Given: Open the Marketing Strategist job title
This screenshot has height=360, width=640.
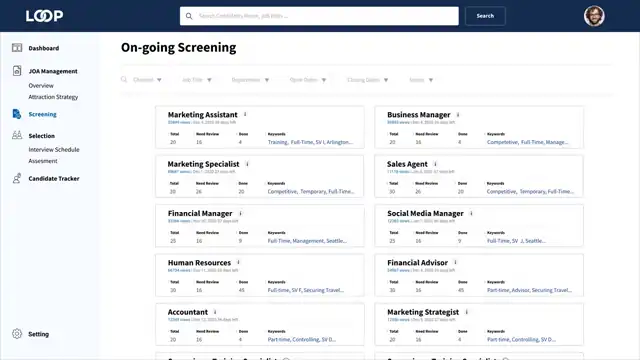Looking at the screenshot, I should (x=423, y=312).
